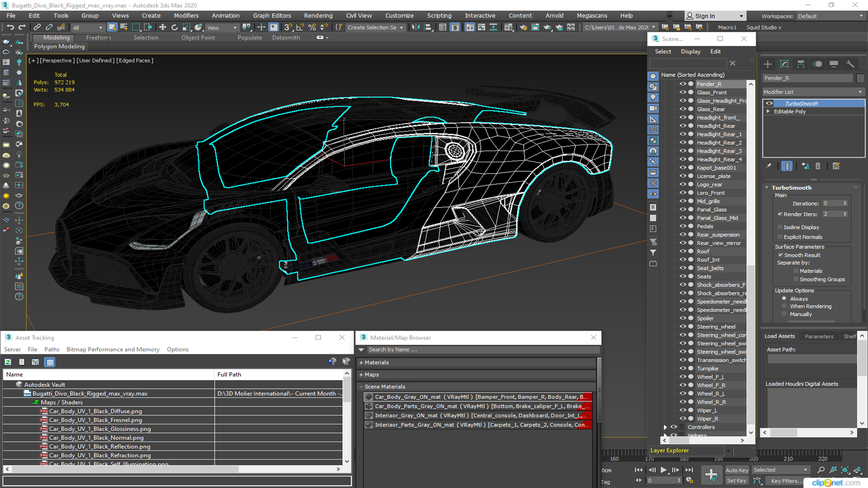Screen dimensions: 868x488
Task: Click the big Set Keys plus-key button
Action: click(712, 475)
